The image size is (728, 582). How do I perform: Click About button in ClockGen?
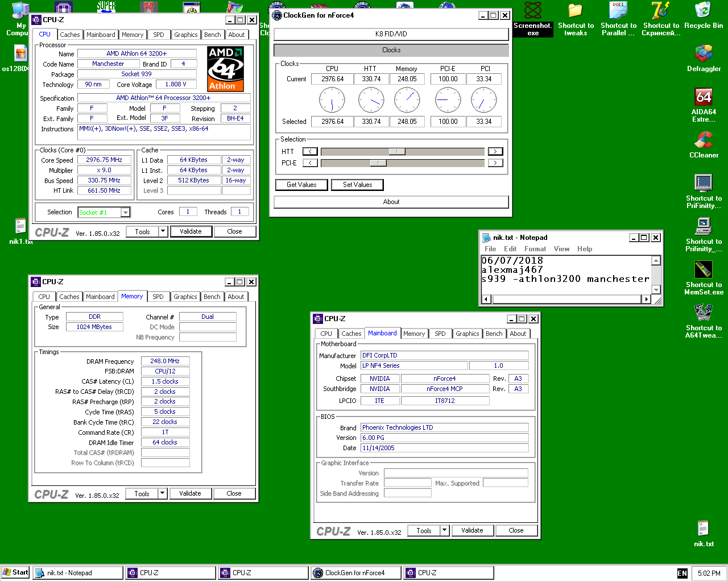click(x=391, y=202)
